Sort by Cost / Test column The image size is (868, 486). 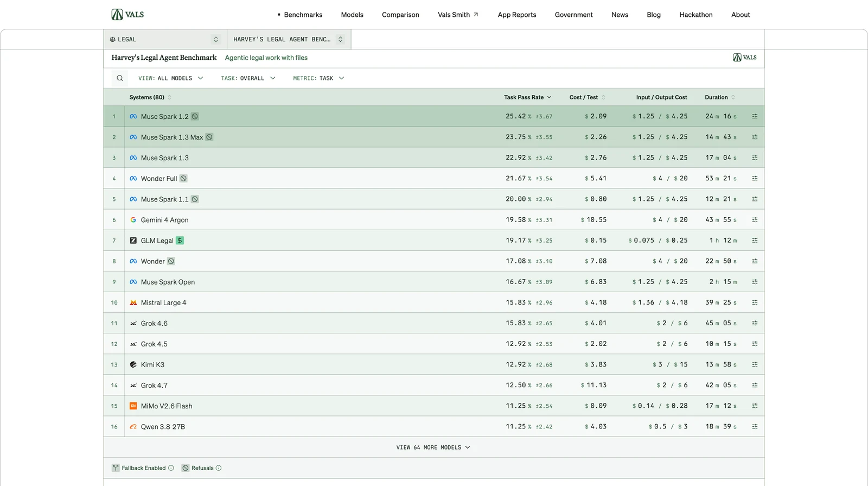point(587,97)
